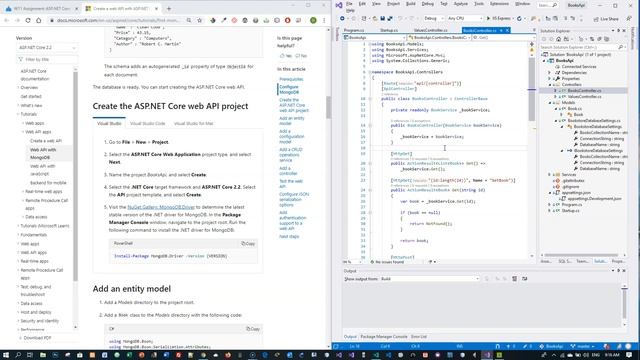This screenshot has width=640, height=360.
Task: Switch to Program.cs editor tab
Action: coord(353,30)
